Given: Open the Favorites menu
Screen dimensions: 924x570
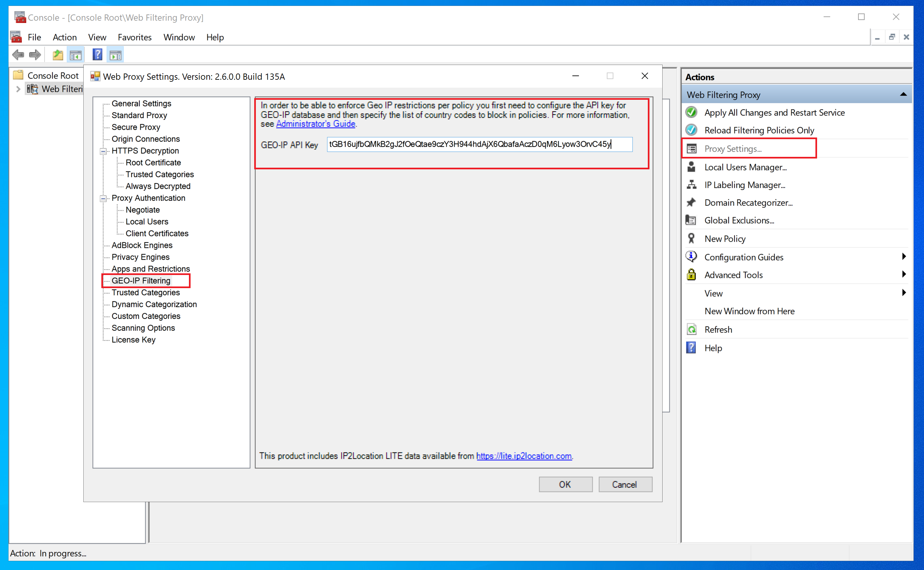Looking at the screenshot, I should click(x=134, y=37).
